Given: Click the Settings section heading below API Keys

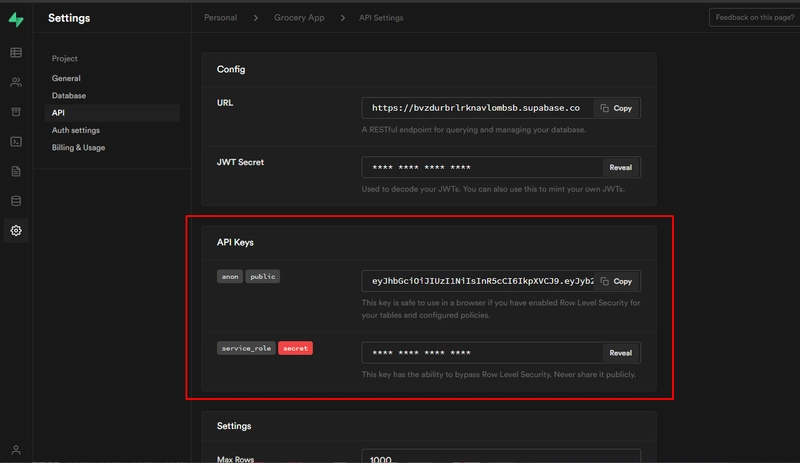Looking at the screenshot, I should [x=234, y=426].
